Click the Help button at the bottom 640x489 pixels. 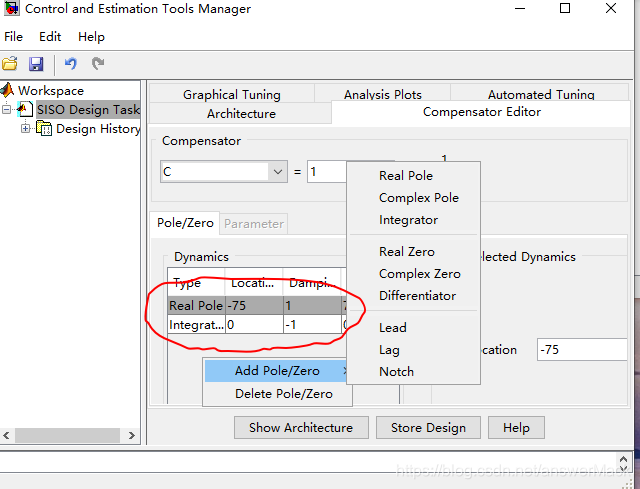pos(516,427)
